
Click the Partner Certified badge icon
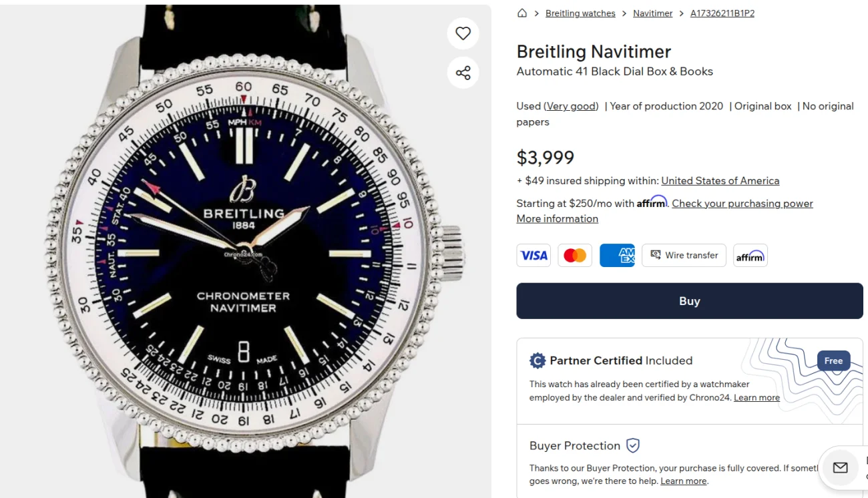click(537, 360)
